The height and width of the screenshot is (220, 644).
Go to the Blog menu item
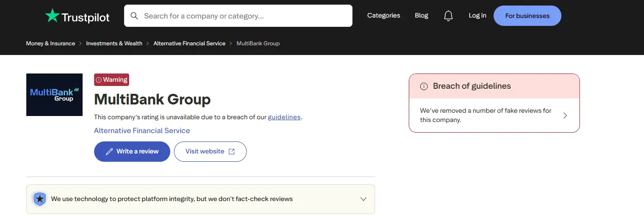pos(422,16)
